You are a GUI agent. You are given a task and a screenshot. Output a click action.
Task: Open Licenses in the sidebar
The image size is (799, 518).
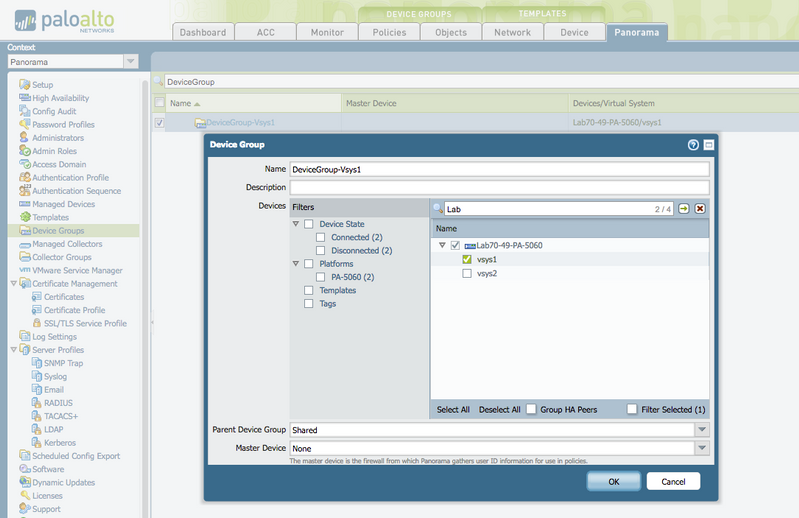point(47,495)
